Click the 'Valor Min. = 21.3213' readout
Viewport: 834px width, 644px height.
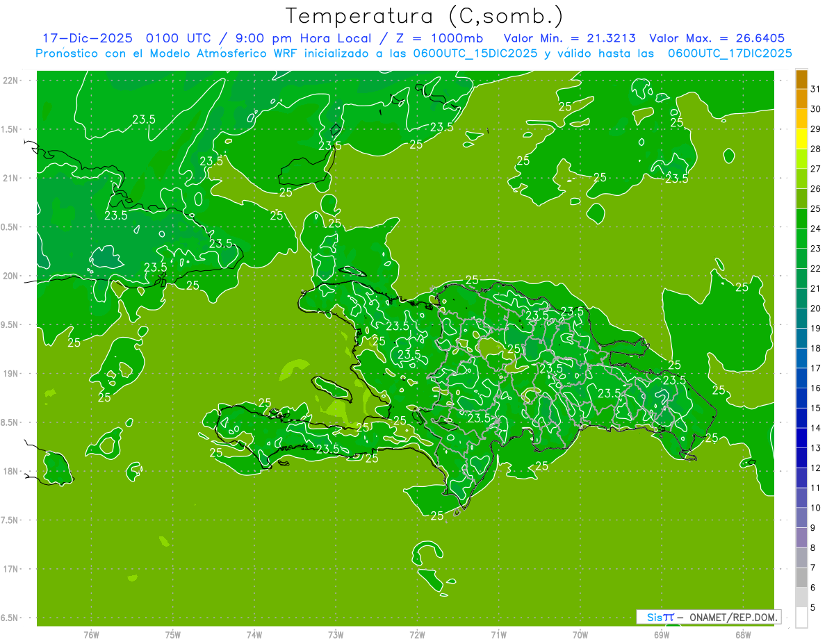coord(569,38)
